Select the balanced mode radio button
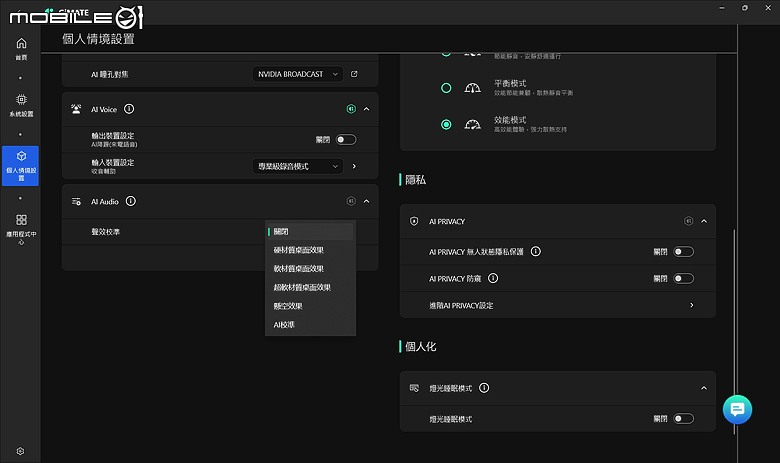Image resolution: width=780 pixels, height=463 pixels. (x=446, y=88)
